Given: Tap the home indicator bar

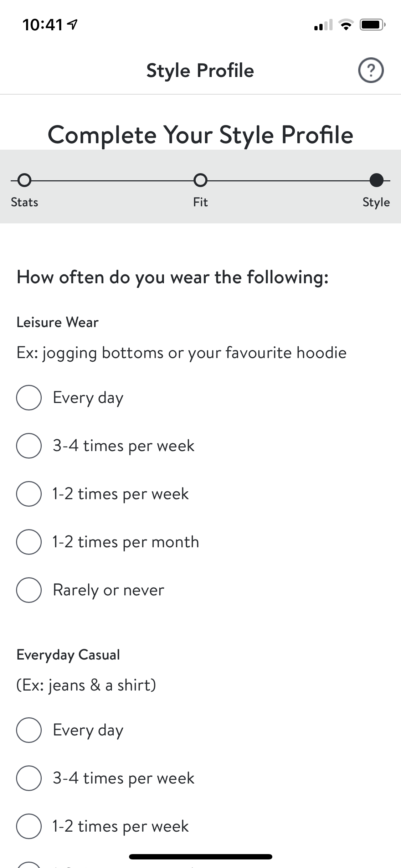Looking at the screenshot, I should pos(200,857).
